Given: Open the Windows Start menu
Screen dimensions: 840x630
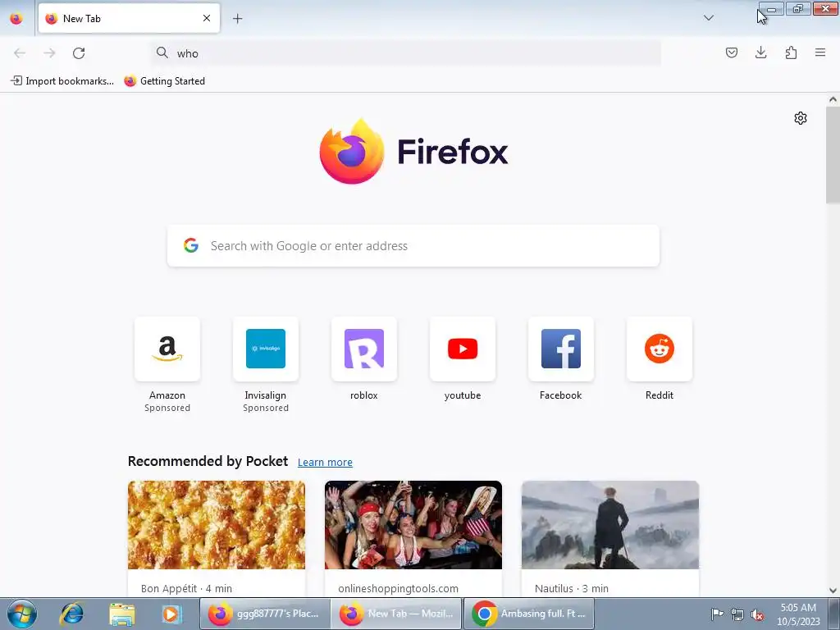Looking at the screenshot, I should tap(22, 614).
